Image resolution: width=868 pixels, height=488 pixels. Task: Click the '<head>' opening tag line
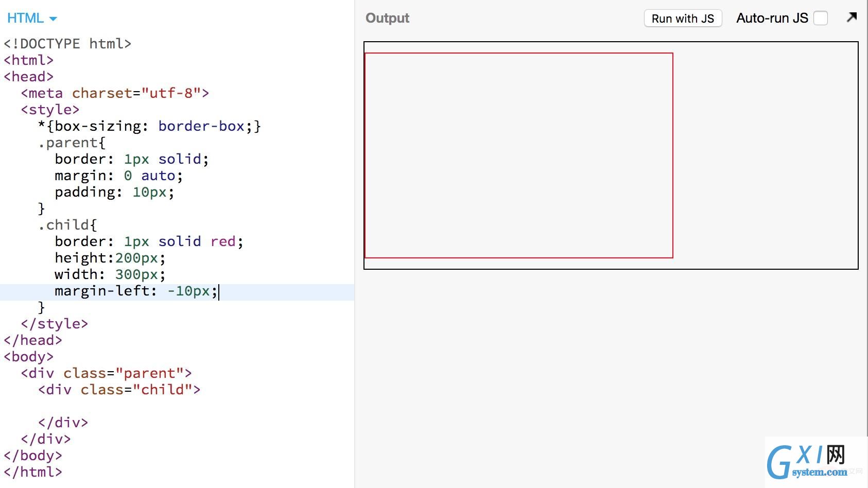coord(28,77)
